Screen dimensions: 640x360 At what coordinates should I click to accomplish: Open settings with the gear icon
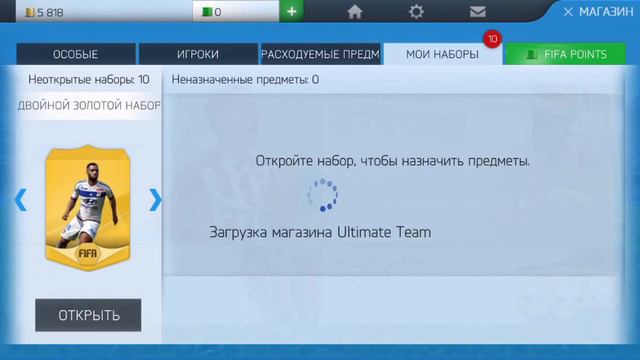416,12
